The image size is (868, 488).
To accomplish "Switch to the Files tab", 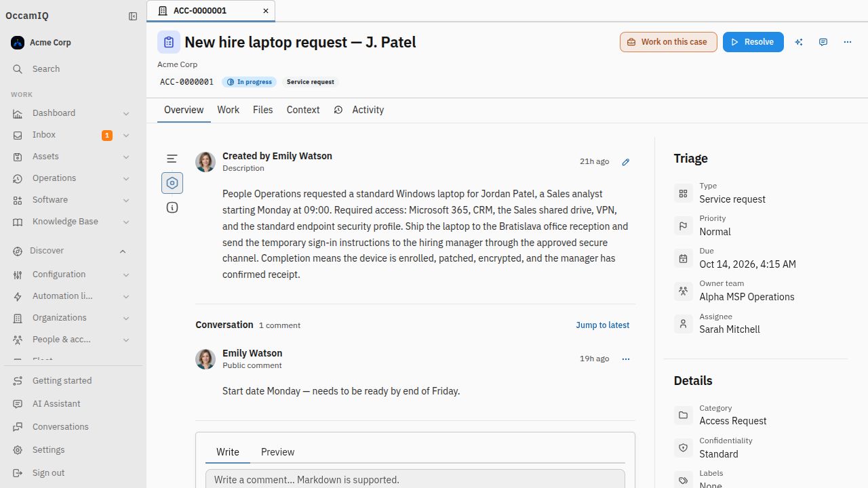I will pyautogui.click(x=262, y=110).
